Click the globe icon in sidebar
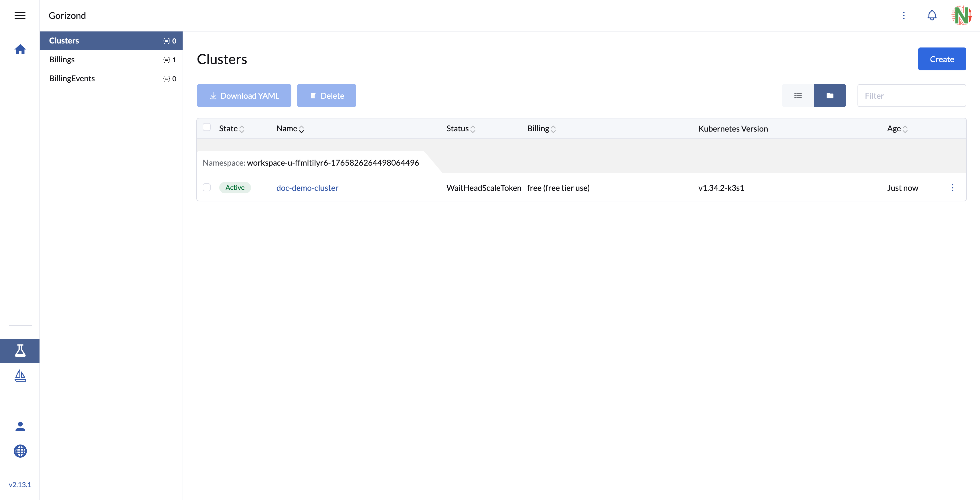The image size is (980, 500). click(20, 451)
